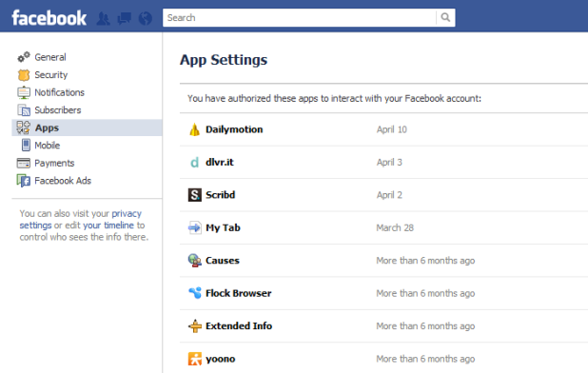Image resolution: width=588 pixels, height=373 pixels.
Task: Click the Flock Browser app icon
Action: pyautogui.click(x=195, y=293)
